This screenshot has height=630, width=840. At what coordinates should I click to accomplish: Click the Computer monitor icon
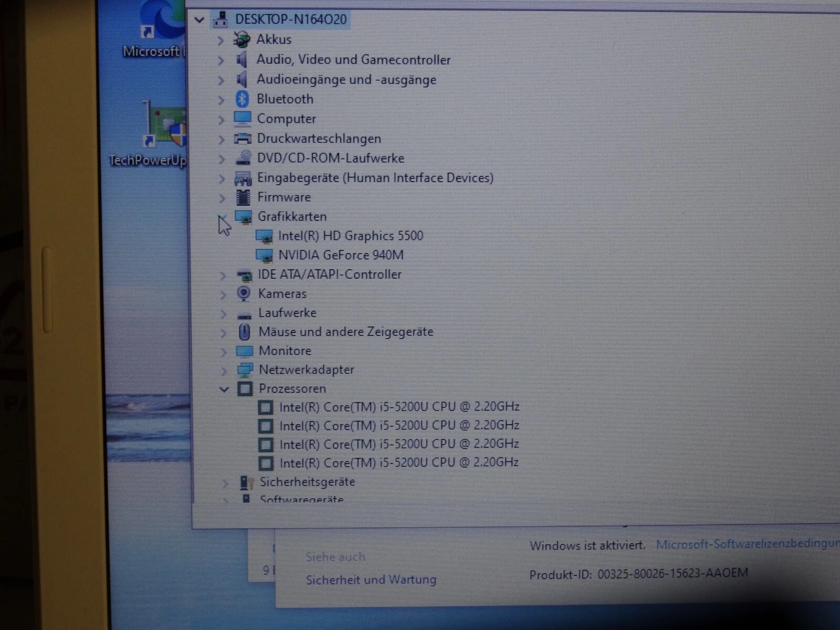click(243, 119)
